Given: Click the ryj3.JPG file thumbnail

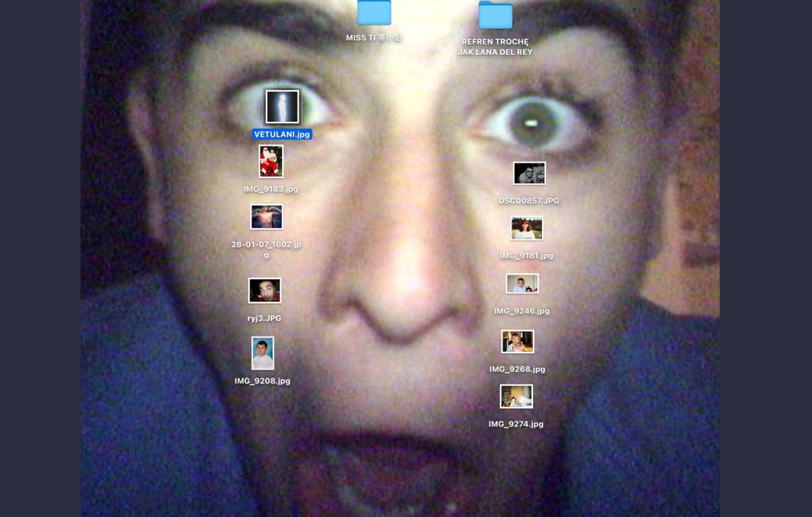Looking at the screenshot, I should coord(264,290).
